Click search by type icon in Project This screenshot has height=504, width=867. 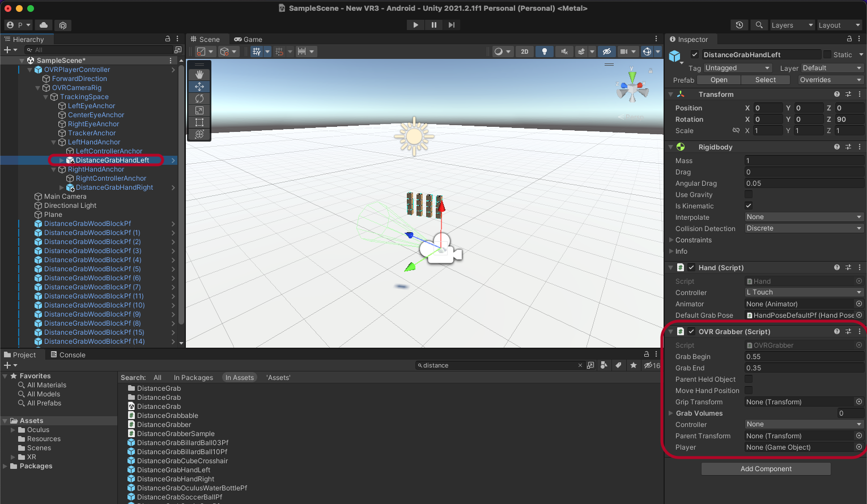pyautogui.click(x=603, y=365)
